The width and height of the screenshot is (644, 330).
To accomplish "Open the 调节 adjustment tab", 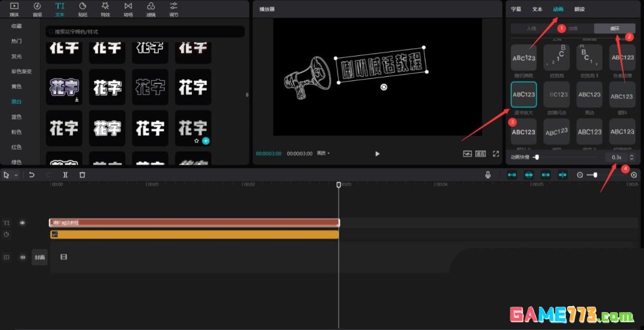I will pyautogui.click(x=174, y=9).
